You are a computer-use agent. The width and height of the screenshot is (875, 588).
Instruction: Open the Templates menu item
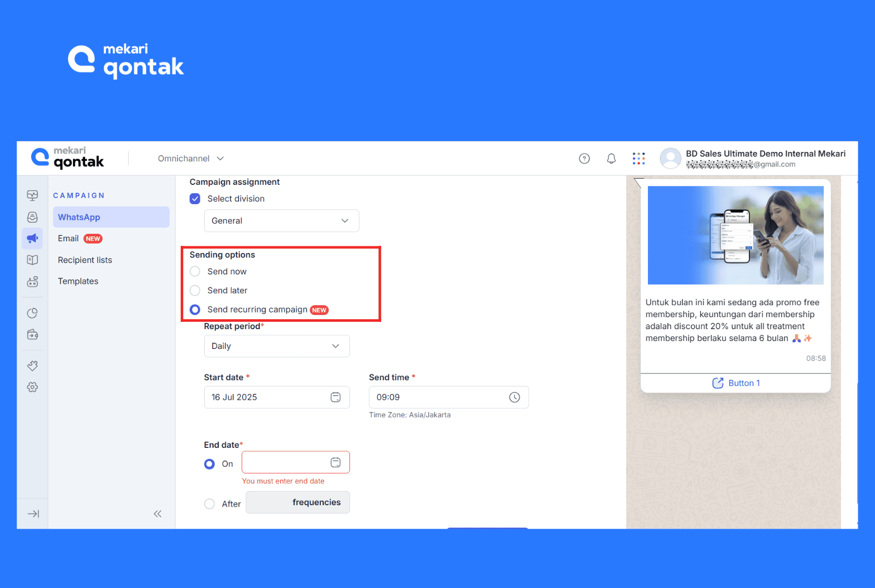point(78,281)
